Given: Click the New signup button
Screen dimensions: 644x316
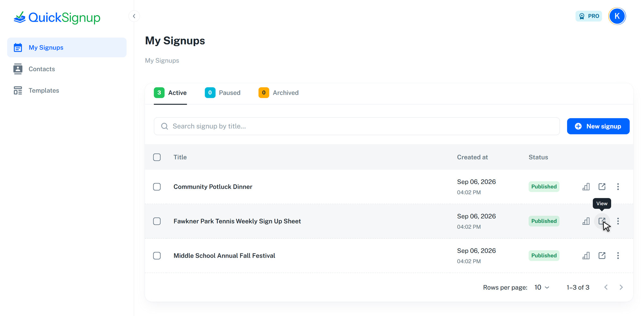Looking at the screenshot, I should tap(598, 126).
